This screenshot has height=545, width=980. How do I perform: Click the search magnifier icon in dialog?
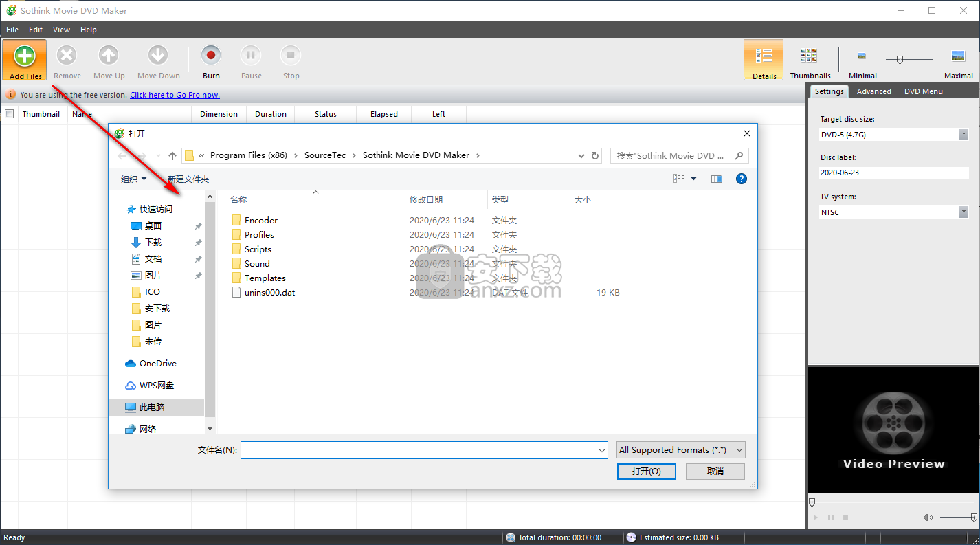point(739,156)
